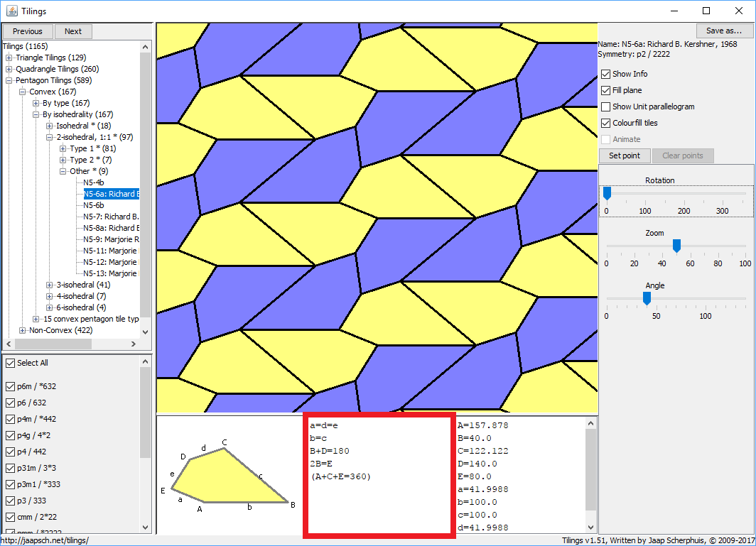This screenshot has width=756, height=546.
Task: Uncheck the cmm / 2*22 symmetry
Action: pos(10,518)
